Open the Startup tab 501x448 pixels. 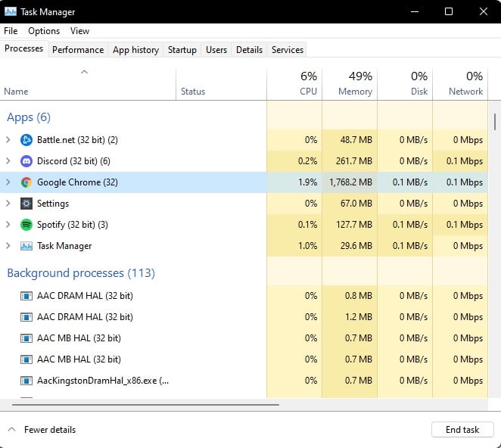(x=182, y=50)
